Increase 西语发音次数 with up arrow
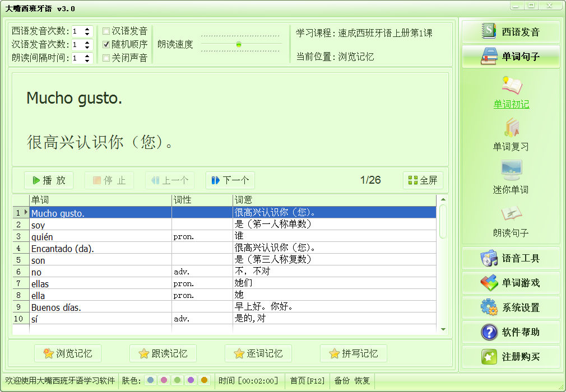The image size is (566, 392). coord(87,29)
